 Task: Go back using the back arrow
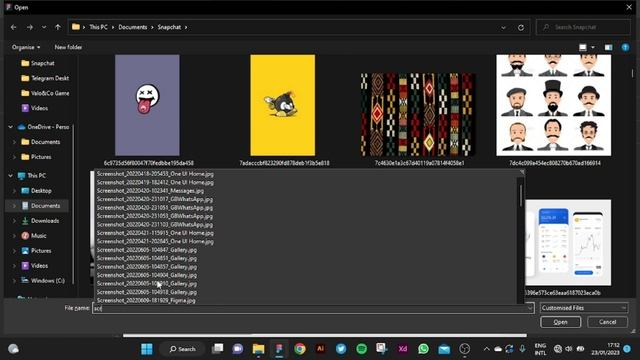tap(13, 27)
